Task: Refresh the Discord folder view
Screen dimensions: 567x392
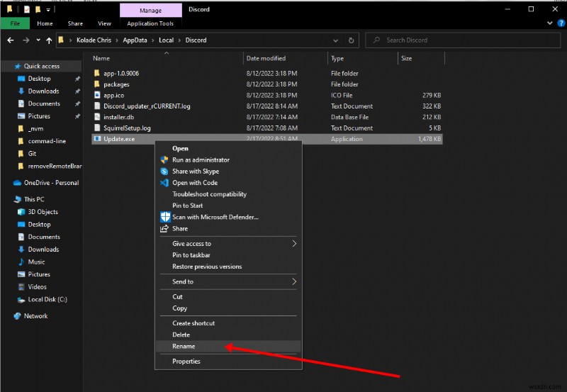Action: (351, 40)
